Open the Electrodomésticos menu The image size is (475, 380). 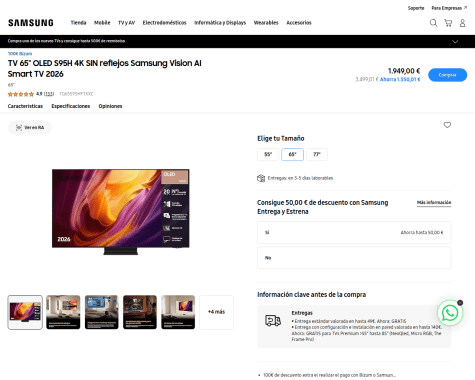point(164,23)
